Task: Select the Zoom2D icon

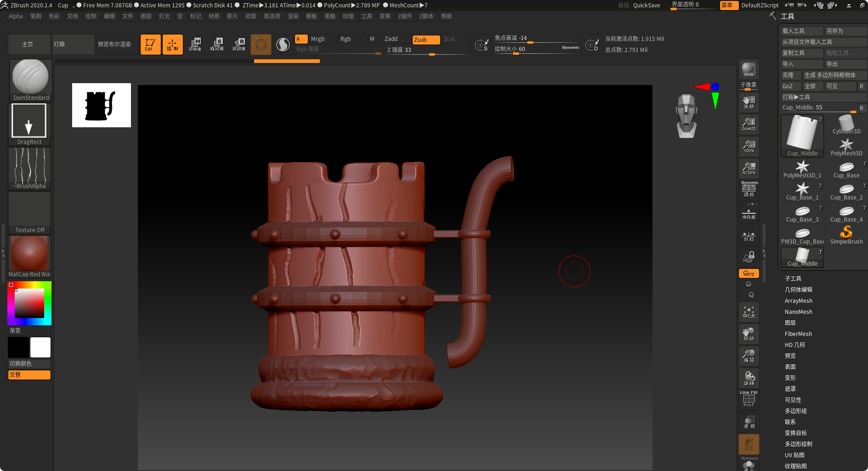Action: point(749,124)
